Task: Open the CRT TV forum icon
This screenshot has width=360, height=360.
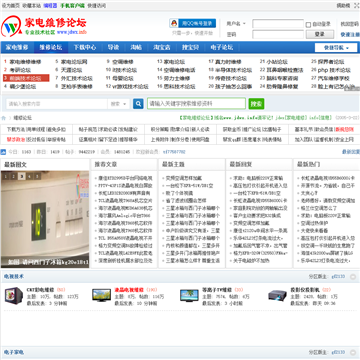Action: tap(14, 295)
